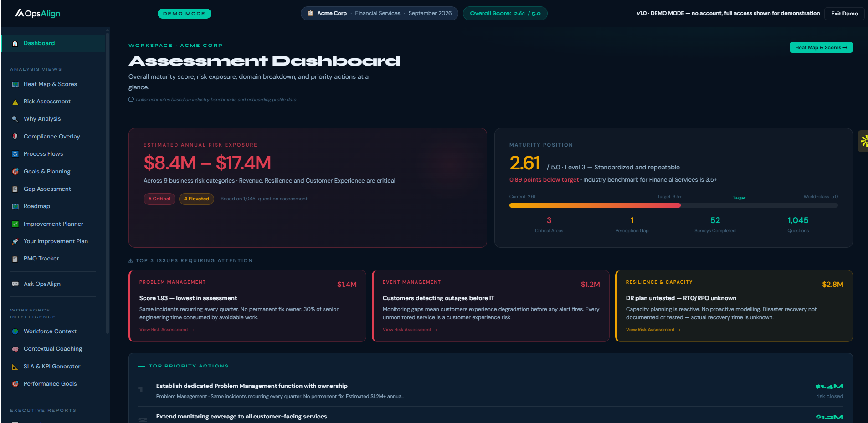Screen dimensions: 868x423
Task: Click the 52 Surveys Completed stat
Action: click(715, 224)
